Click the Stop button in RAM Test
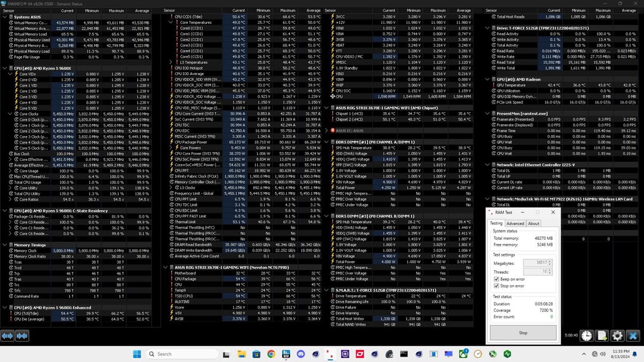This screenshot has height=362, width=644. tap(523, 333)
